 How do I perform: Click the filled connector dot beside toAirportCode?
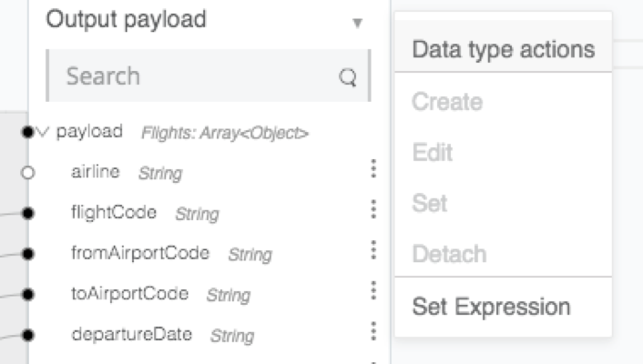(28, 294)
